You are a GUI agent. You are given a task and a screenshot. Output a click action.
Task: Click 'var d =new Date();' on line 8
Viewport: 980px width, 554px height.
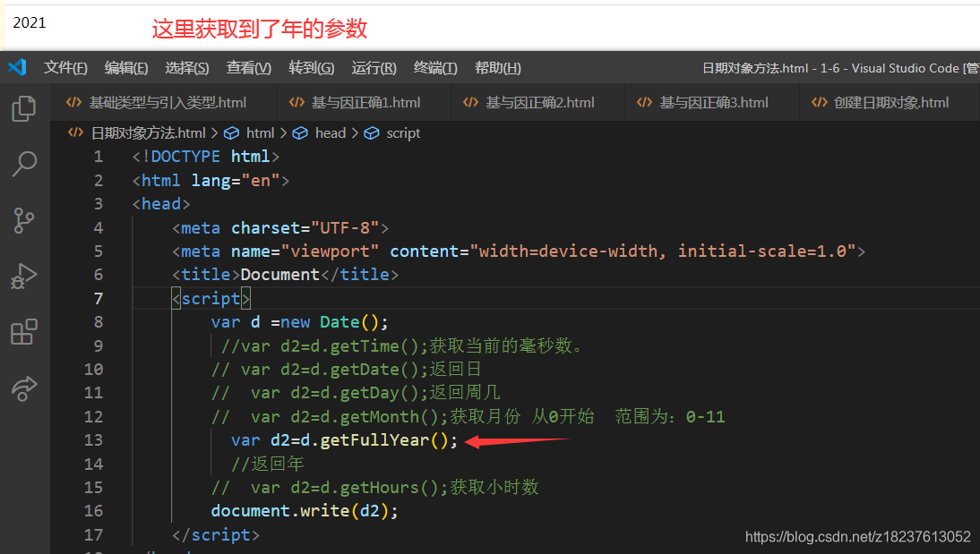coord(299,322)
